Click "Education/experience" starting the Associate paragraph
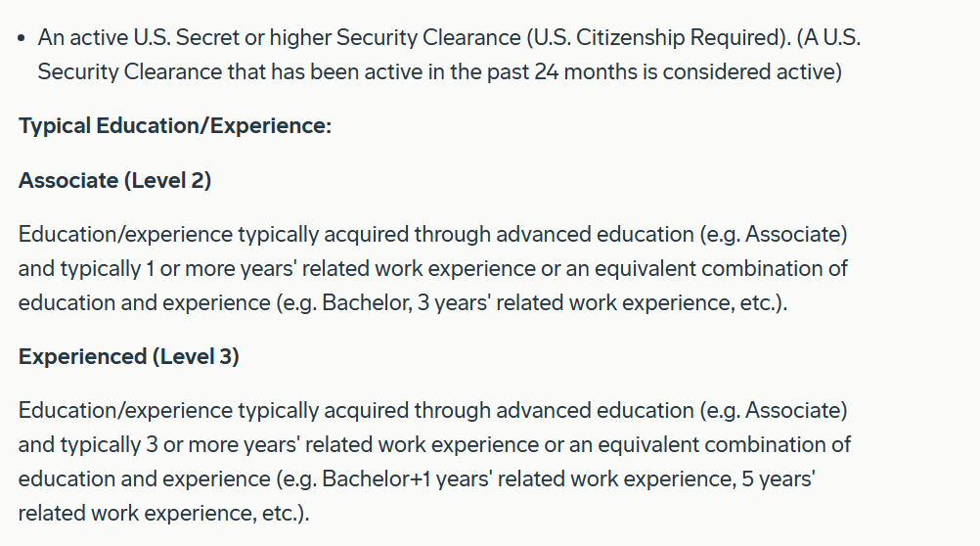This screenshot has height=546, width=980. tap(125, 235)
